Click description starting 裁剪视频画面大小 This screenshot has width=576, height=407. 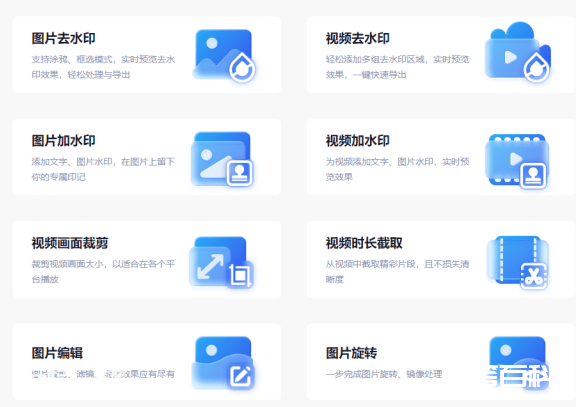click(103, 271)
